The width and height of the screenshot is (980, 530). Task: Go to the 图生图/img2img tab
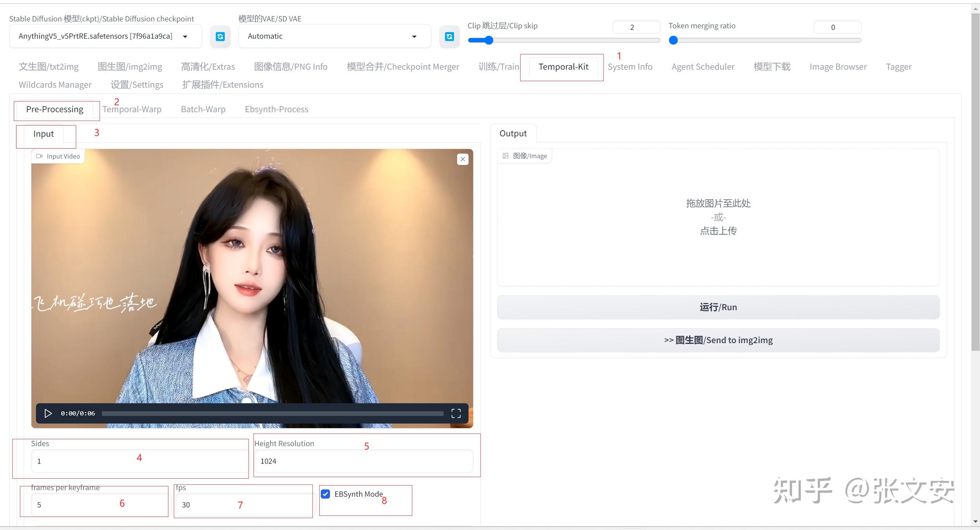pos(130,66)
